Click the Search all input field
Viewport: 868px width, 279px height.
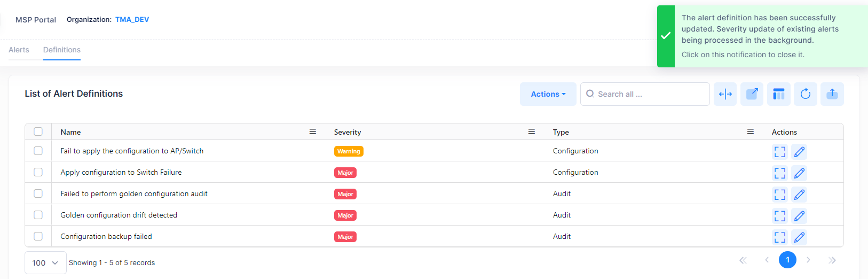point(649,94)
